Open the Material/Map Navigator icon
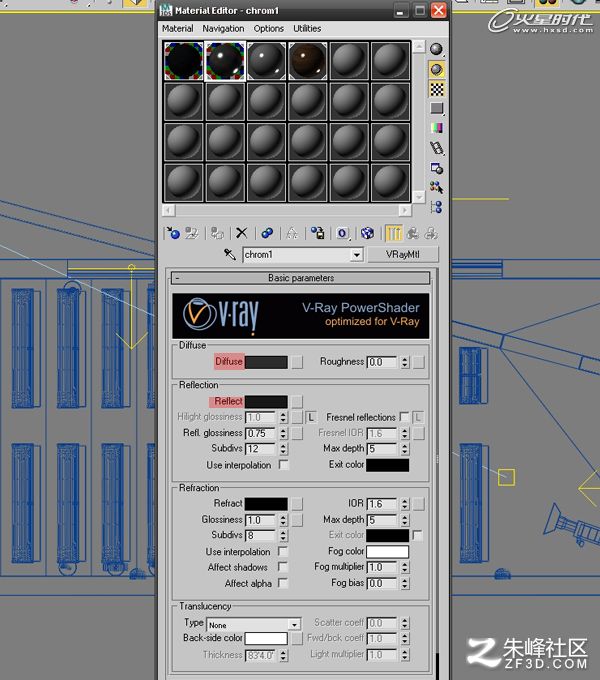Viewport: 600px width, 680px height. coord(437,207)
